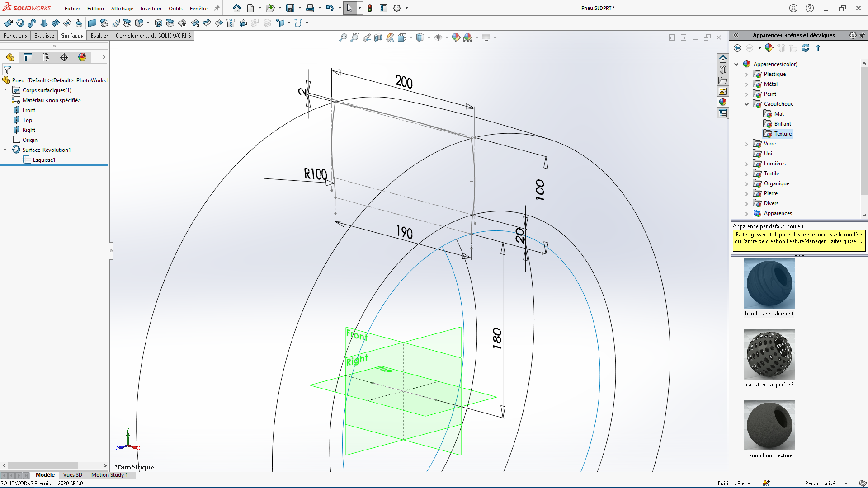Screen dimensions: 868x488
Task: Open the Affichage menu
Action: pyautogui.click(x=122, y=8)
